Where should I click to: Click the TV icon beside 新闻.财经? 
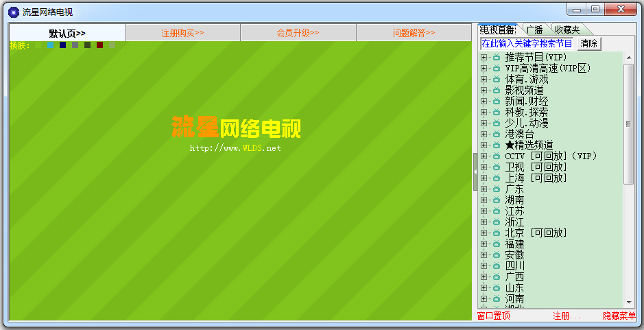click(x=496, y=102)
